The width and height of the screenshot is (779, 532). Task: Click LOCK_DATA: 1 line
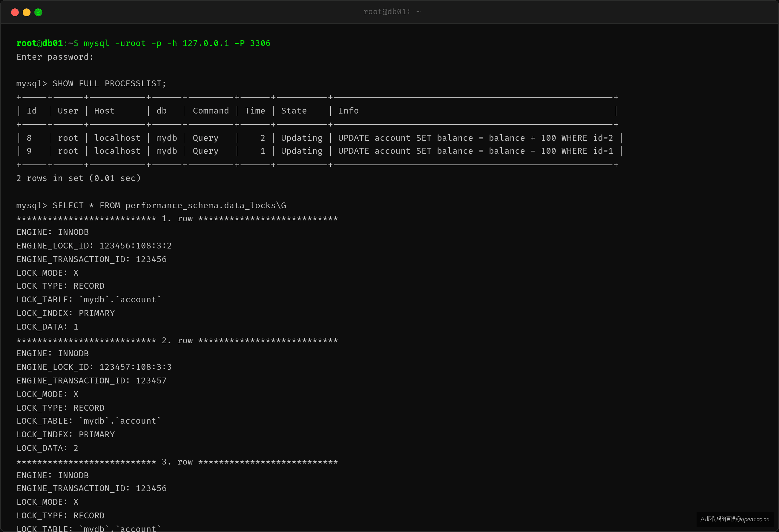pyautogui.click(x=47, y=327)
